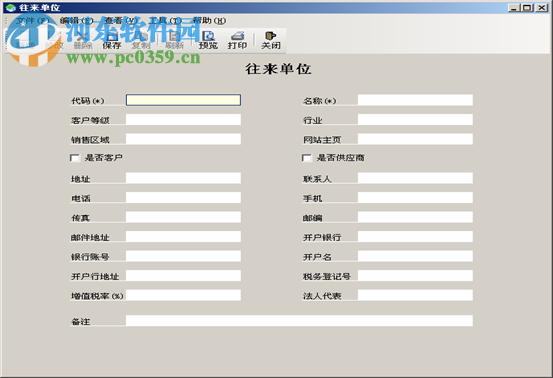Image resolution: width=553 pixels, height=378 pixels.
Task: Click the 刷新 (Refresh) toolbar icon
Action: pyautogui.click(x=174, y=40)
